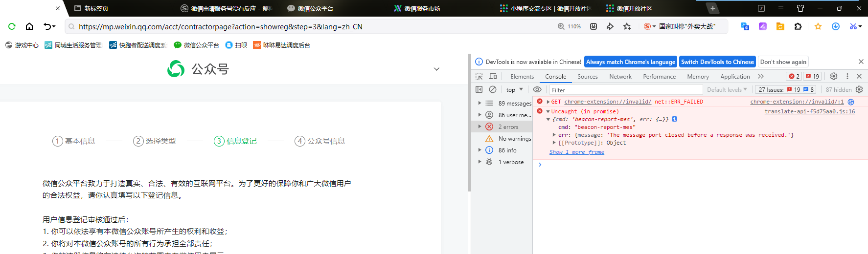Toggle DevTools device toolbar icon
868x254 pixels.
pos(493,76)
